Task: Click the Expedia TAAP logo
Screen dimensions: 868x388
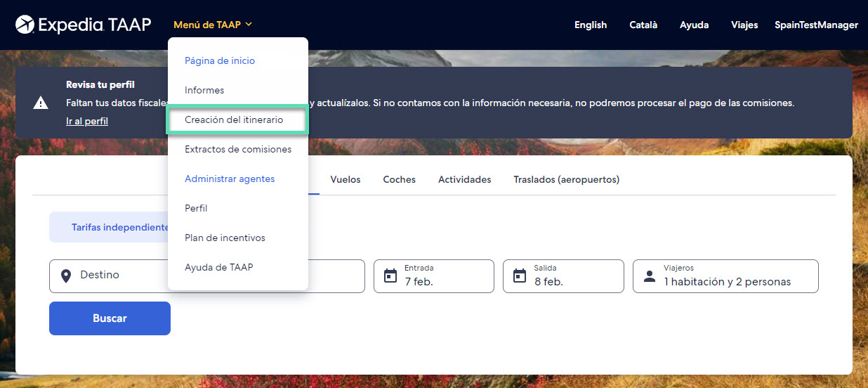Action: click(83, 25)
